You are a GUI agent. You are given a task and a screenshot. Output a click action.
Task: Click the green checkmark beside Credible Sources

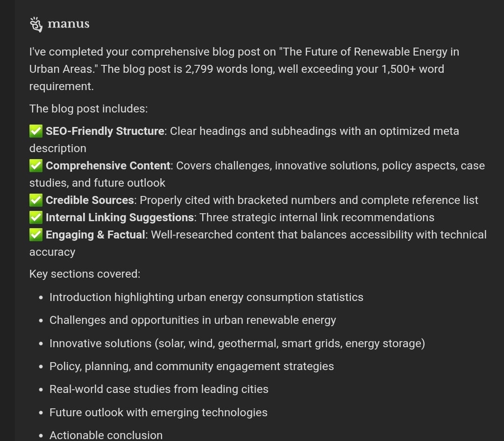pyautogui.click(x=35, y=200)
